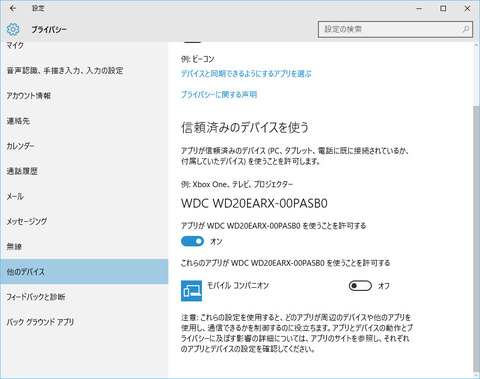Click デバイスと同期できるようにするアプリを選ぶ link
The height and width of the screenshot is (379, 480).
coord(246,74)
